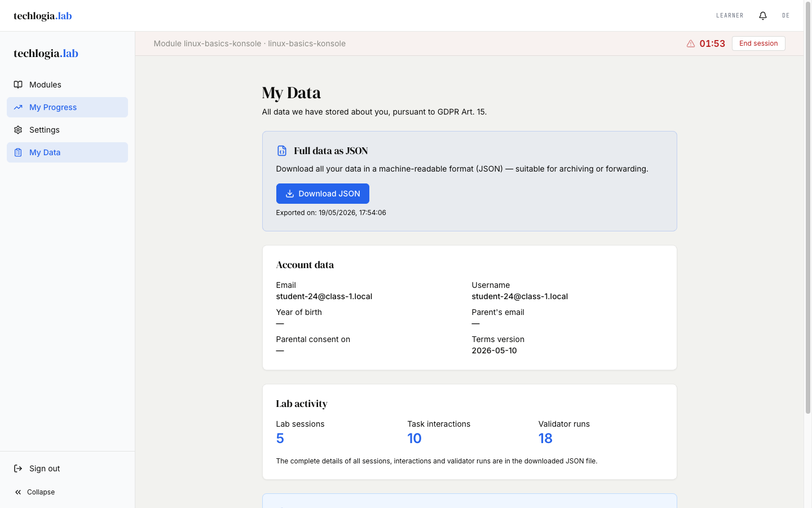The width and height of the screenshot is (812, 508).
Task: Click the Terms version value 2026-05-10
Action: point(495,351)
